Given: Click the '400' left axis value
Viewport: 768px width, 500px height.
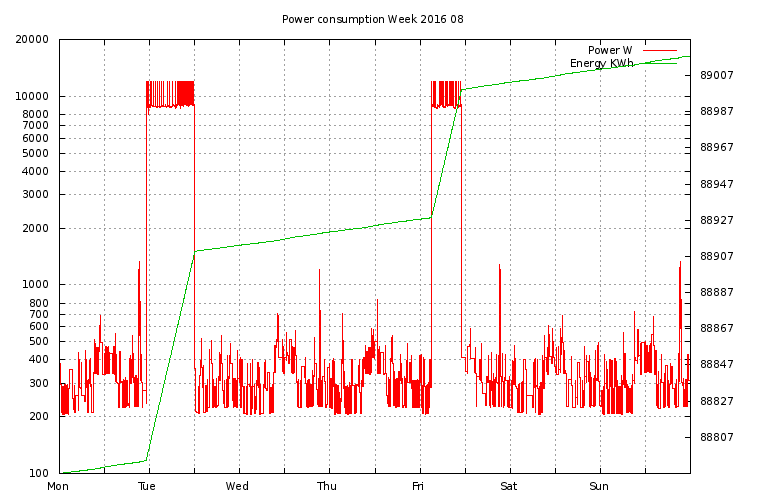Looking at the screenshot, I should (x=39, y=359).
